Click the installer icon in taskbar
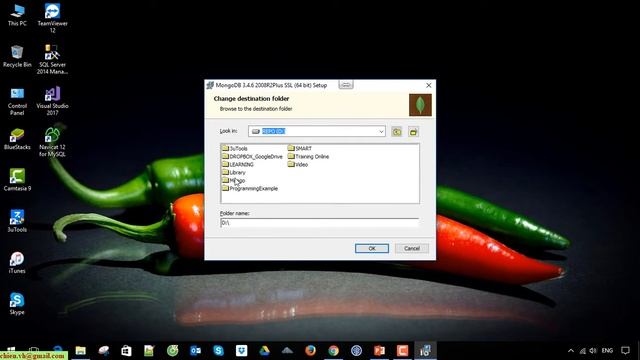The image size is (640, 360). point(425,350)
